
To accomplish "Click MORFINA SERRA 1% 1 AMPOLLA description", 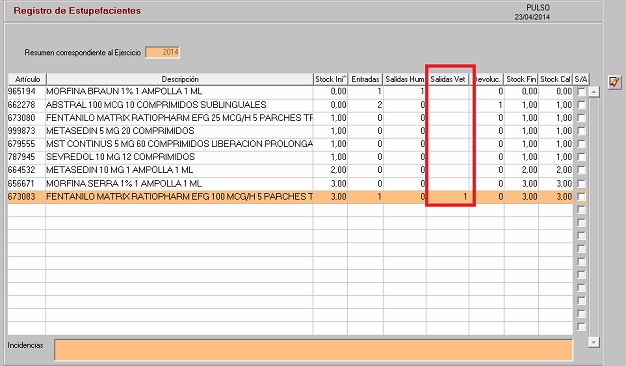I will click(x=124, y=184).
